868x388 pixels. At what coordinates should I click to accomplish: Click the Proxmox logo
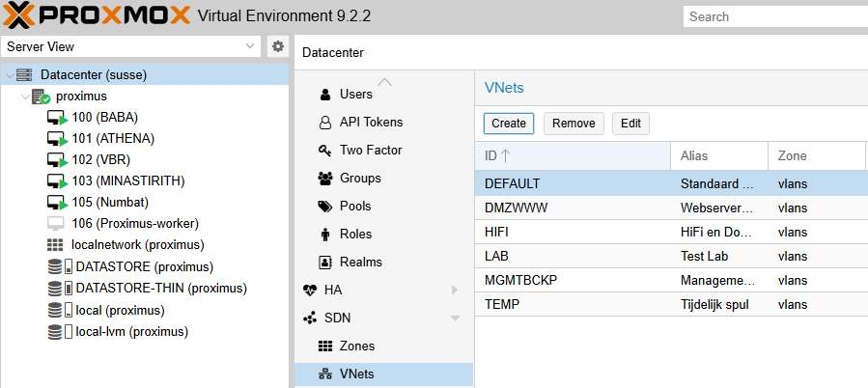[x=97, y=16]
